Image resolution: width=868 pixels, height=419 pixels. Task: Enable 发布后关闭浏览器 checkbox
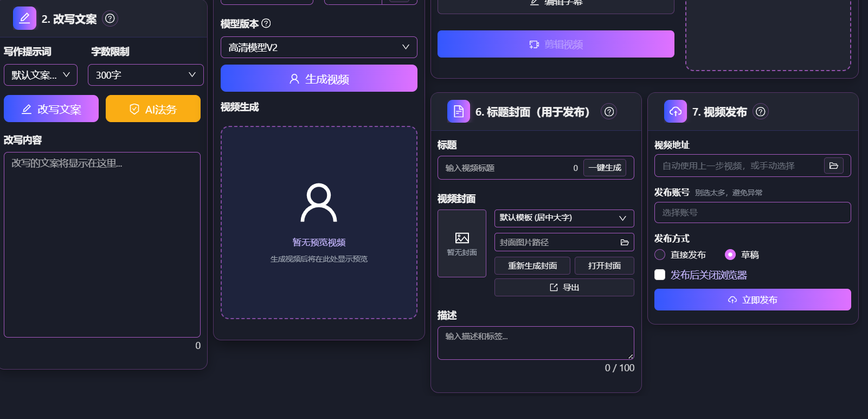(660, 275)
